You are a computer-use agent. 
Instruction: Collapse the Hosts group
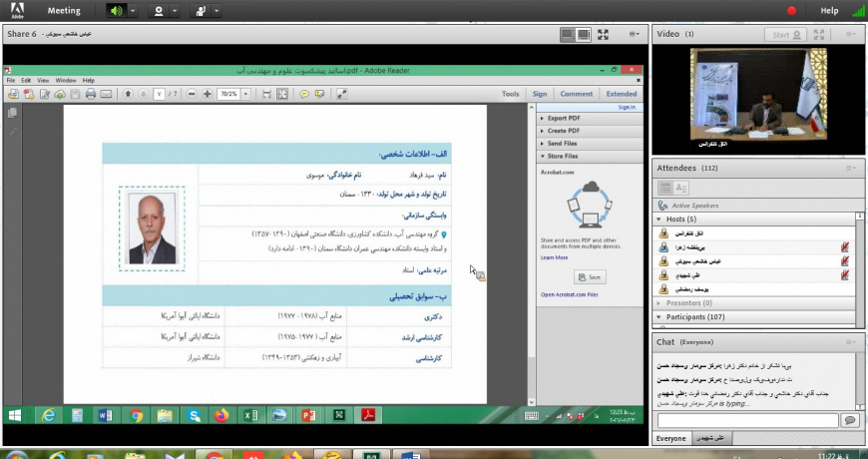pyautogui.click(x=658, y=220)
